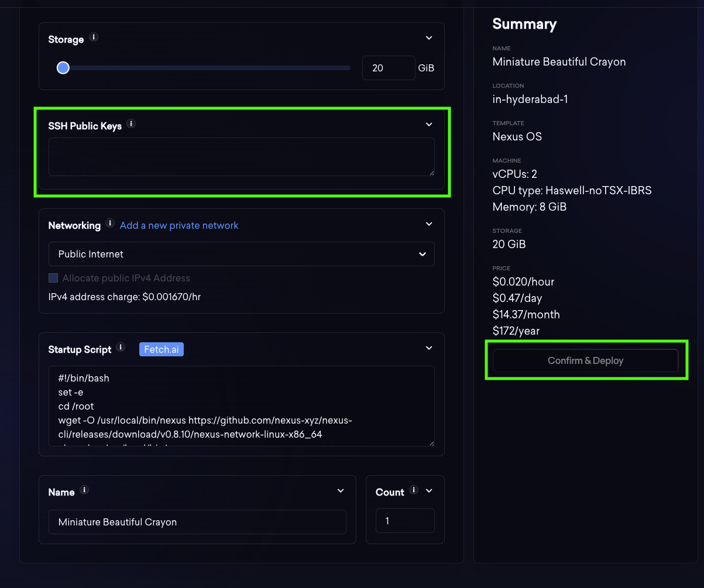The image size is (704, 588).
Task: Collapse the Networking section chevron
Action: (429, 224)
